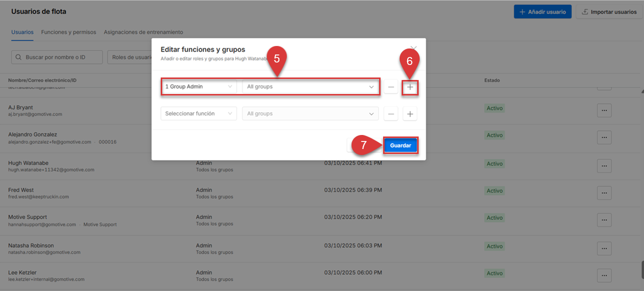Open more options for Fred West
Image resolution: width=644 pixels, height=291 pixels.
pyautogui.click(x=604, y=192)
